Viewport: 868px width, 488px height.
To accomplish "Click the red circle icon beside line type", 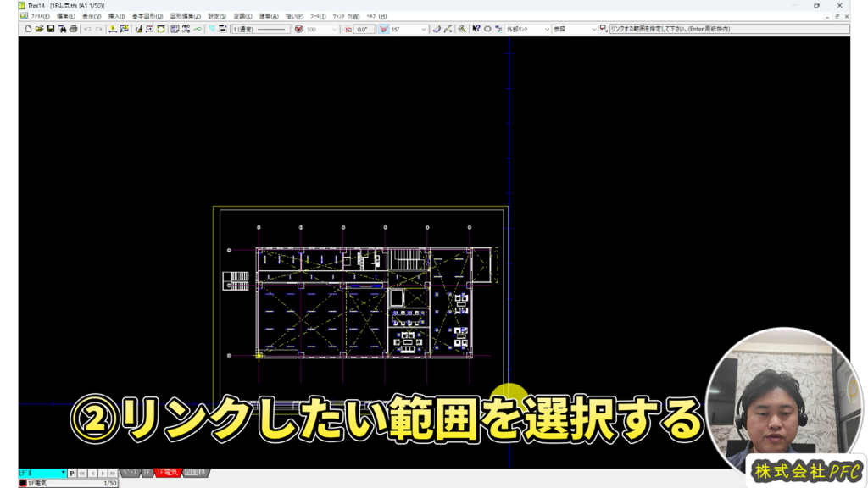I will pos(298,29).
